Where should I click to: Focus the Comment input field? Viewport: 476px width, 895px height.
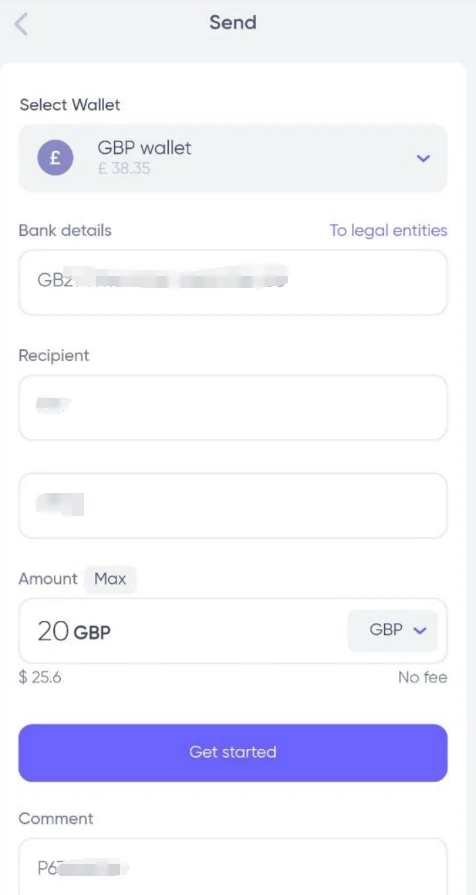tap(233, 866)
